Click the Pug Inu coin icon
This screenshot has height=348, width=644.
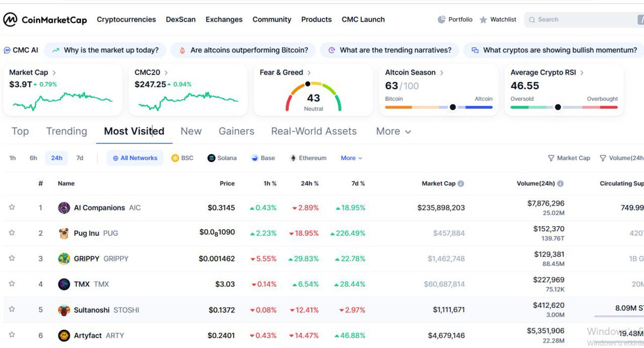click(64, 233)
